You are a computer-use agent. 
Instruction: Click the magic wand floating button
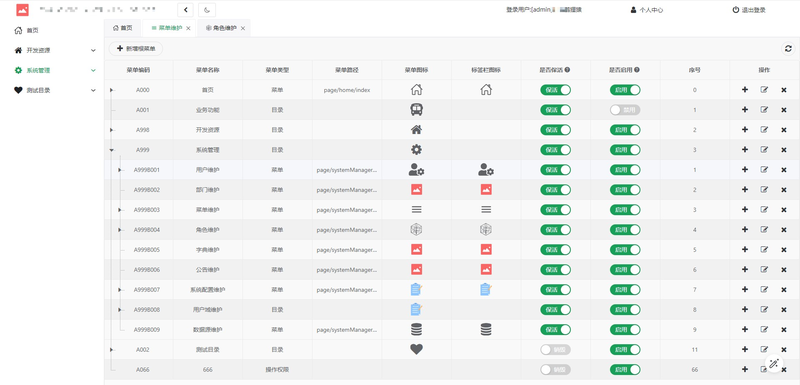(x=773, y=364)
